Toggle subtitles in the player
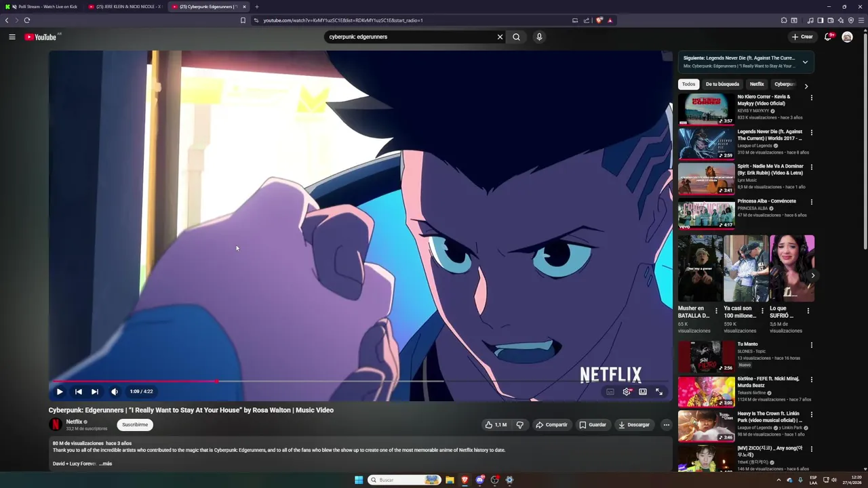Image resolution: width=868 pixels, height=488 pixels. pos(610,391)
